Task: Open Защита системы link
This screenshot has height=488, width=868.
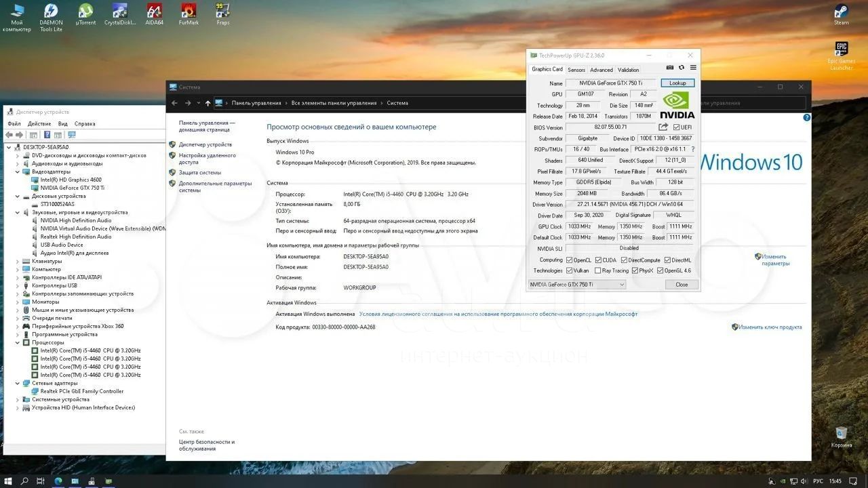Action: [x=200, y=172]
